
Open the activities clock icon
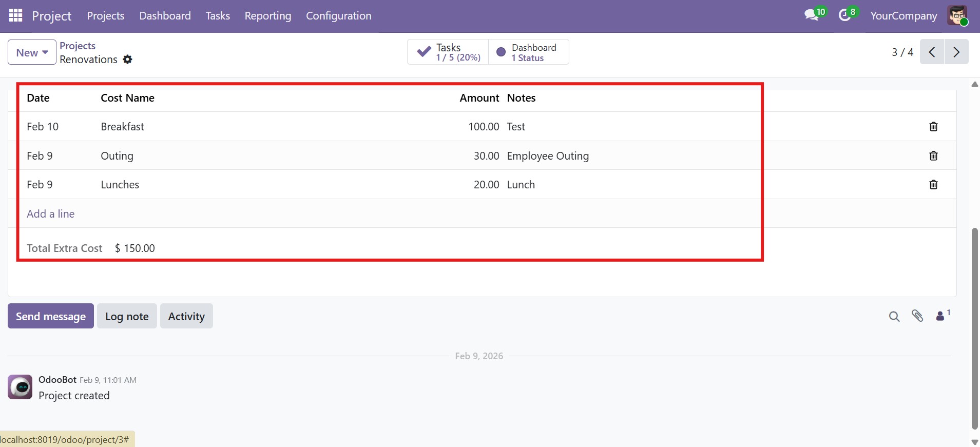pyautogui.click(x=844, y=15)
